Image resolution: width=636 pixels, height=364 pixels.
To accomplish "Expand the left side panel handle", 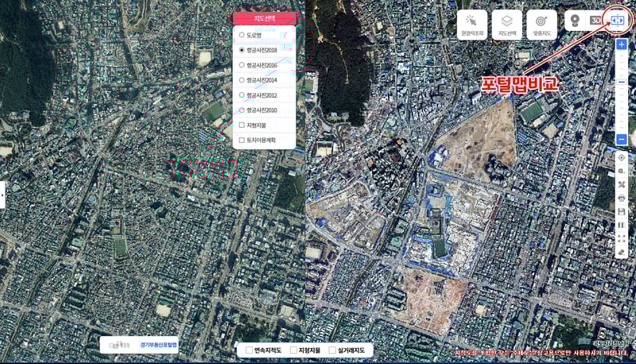I will (2, 194).
